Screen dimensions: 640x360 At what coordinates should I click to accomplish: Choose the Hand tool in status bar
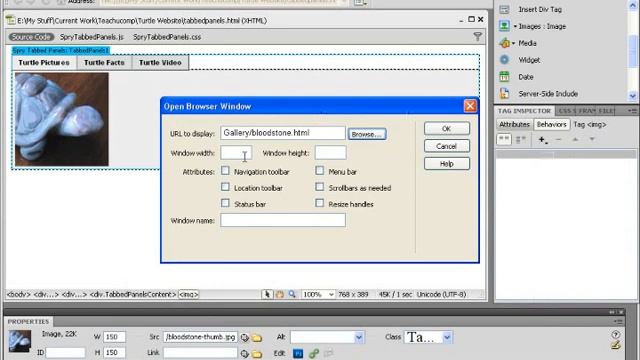[x=280, y=294]
